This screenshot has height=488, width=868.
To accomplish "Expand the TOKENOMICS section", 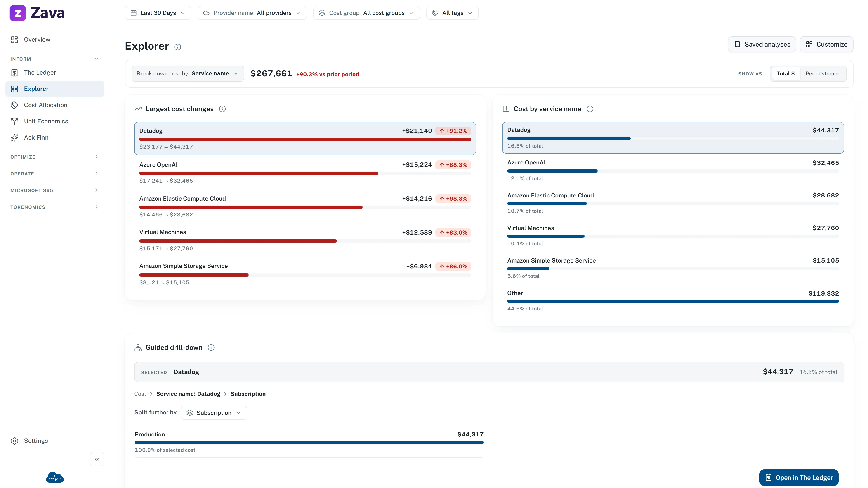I will coord(55,207).
